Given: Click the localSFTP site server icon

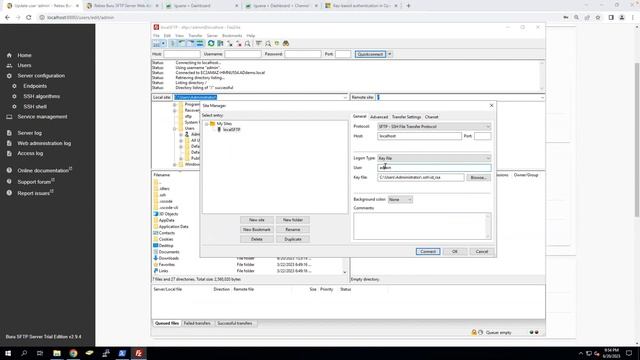Looking at the screenshot, I should point(219,130).
